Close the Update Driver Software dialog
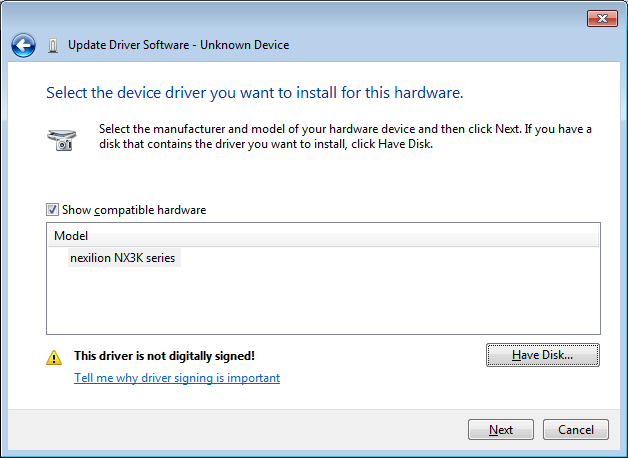 coord(601,18)
